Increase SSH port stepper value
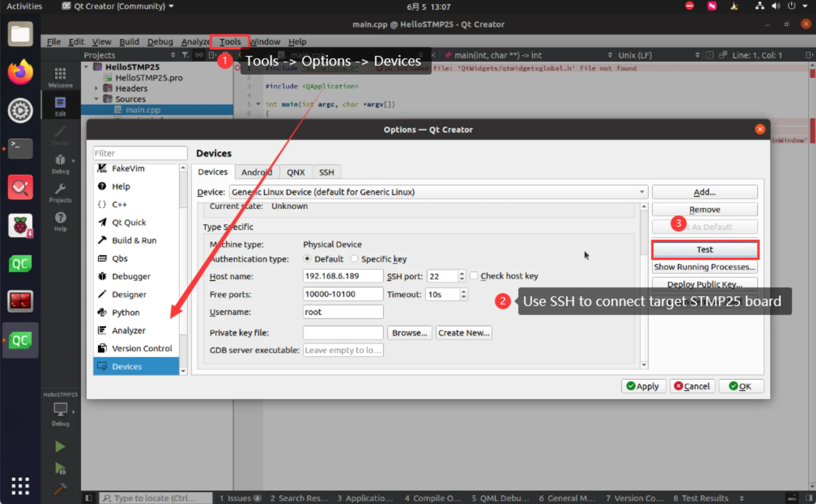The height and width of the screenshot is (504, 816). [462, 273]
